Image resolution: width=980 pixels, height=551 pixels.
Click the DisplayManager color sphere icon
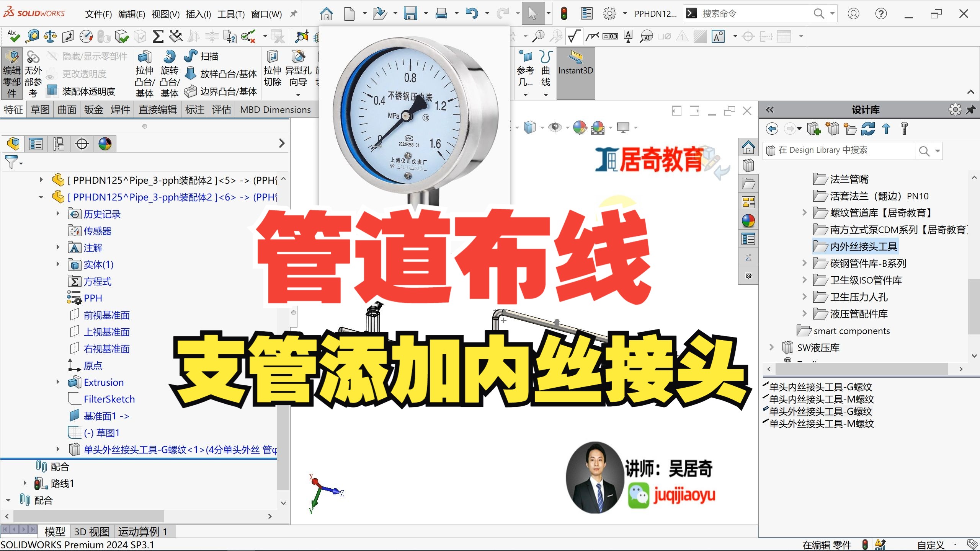click(x=105, y=144)
